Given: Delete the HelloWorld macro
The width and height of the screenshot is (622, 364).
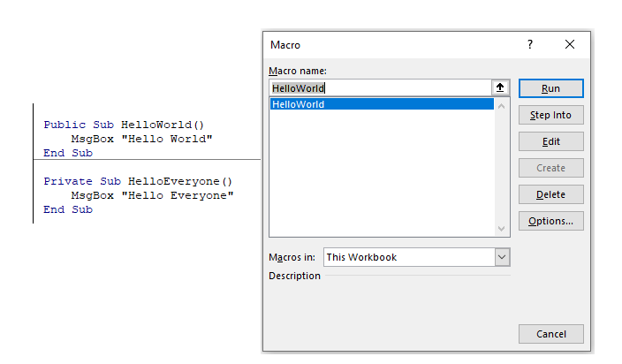Looking at the screenshot, I should tap(550, 194).
